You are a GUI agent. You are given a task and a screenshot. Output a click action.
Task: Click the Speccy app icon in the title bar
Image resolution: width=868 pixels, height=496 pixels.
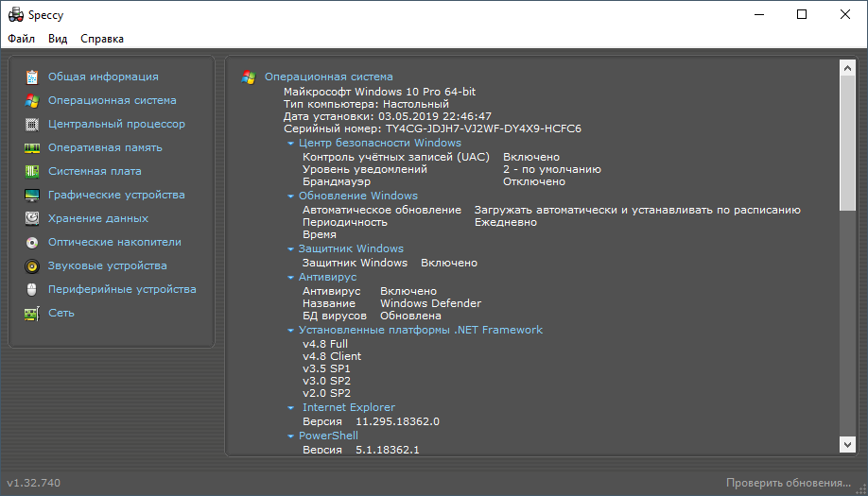[15, 15]
